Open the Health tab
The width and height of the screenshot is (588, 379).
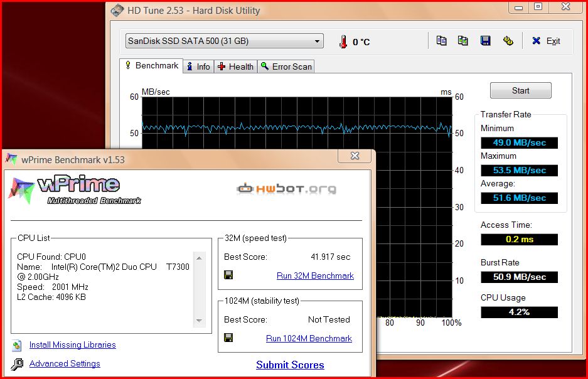point(235,67)
